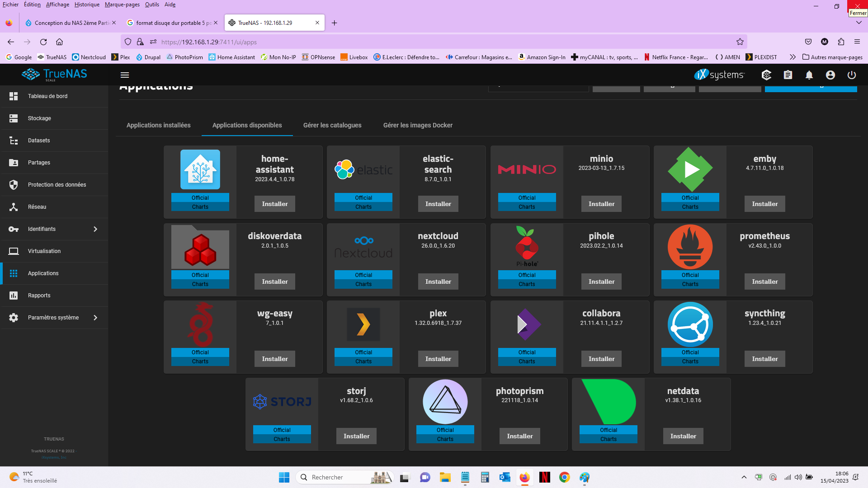Expand the Identifiants sidebar submenu
This screenshot has width=868, height=488.
95,229
